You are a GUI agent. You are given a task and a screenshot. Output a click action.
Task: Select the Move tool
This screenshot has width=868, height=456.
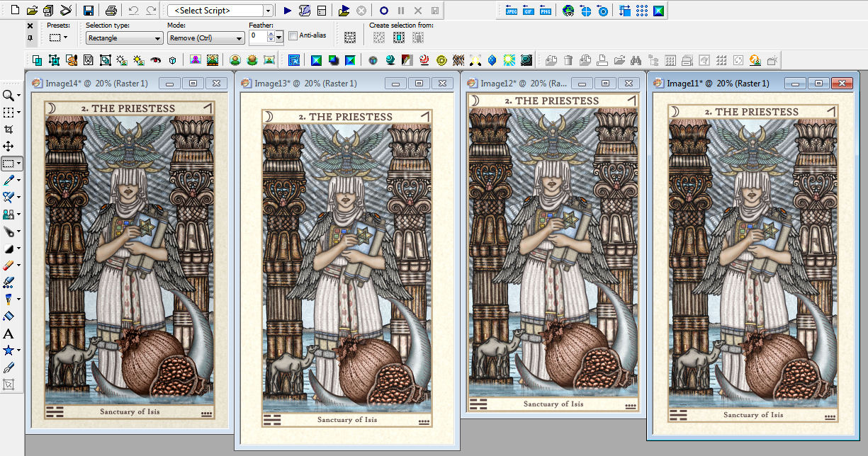9,147
